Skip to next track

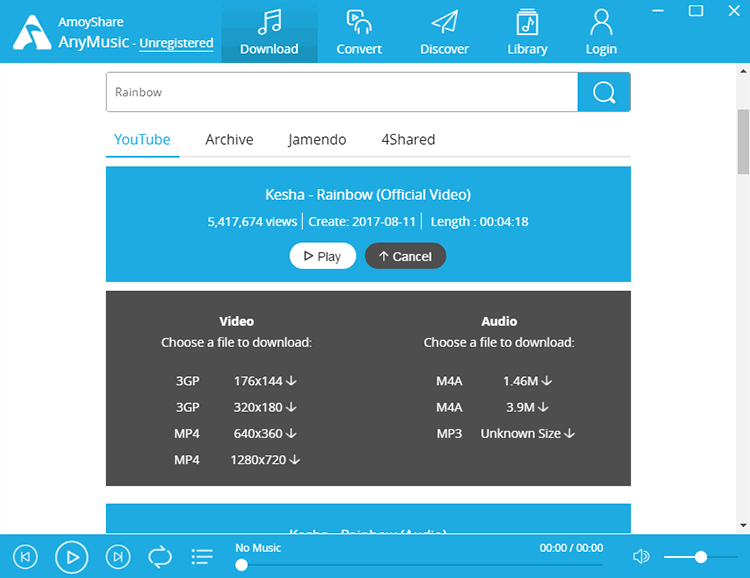pos(118,557)
